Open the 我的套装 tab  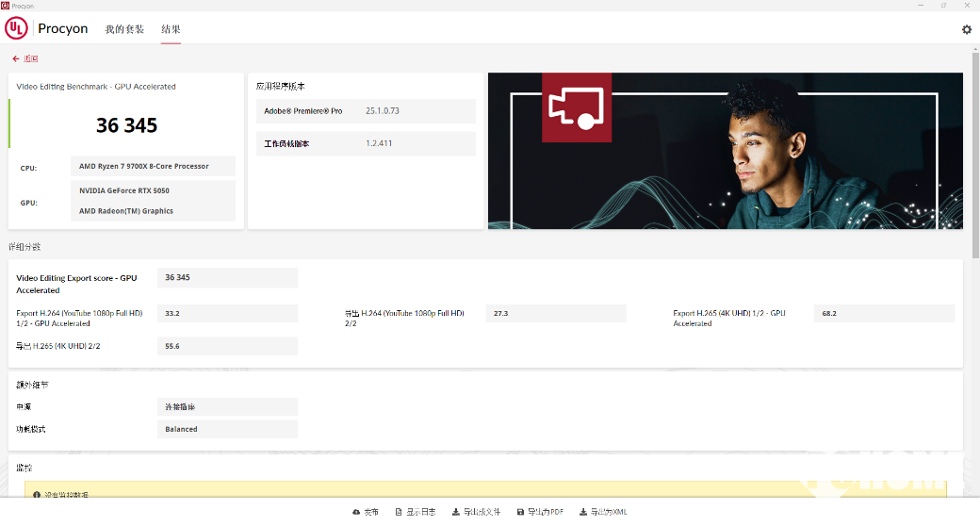(x=124, y=29)
